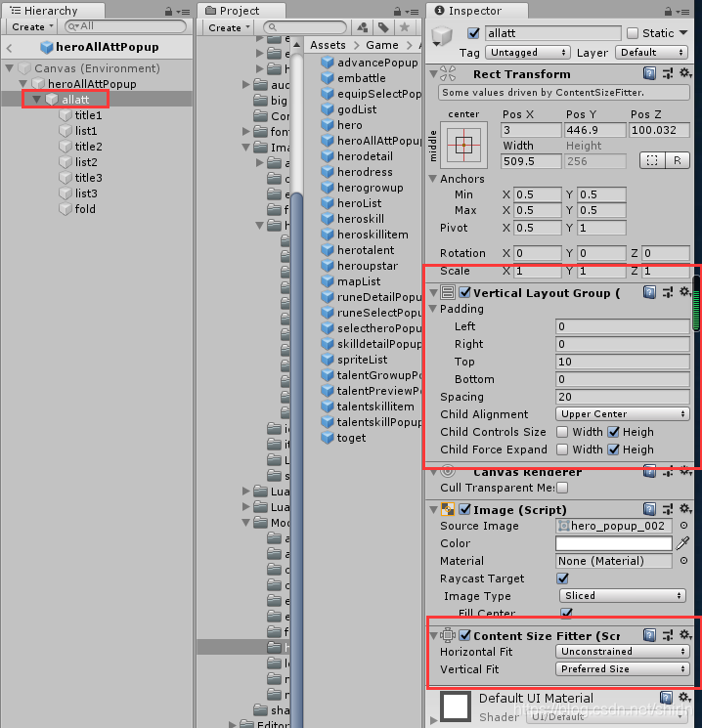Collapse the Padding foldout
Image resolution: width=702 pixels, height=728 pixels.
[x=433, y=309]
